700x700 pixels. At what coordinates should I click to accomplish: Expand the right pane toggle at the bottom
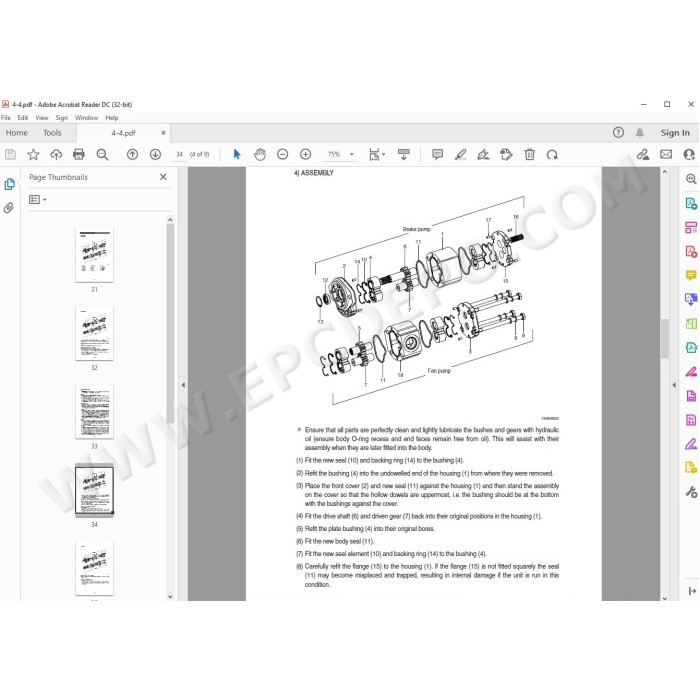pyautogui.click(x=692, y=591)
